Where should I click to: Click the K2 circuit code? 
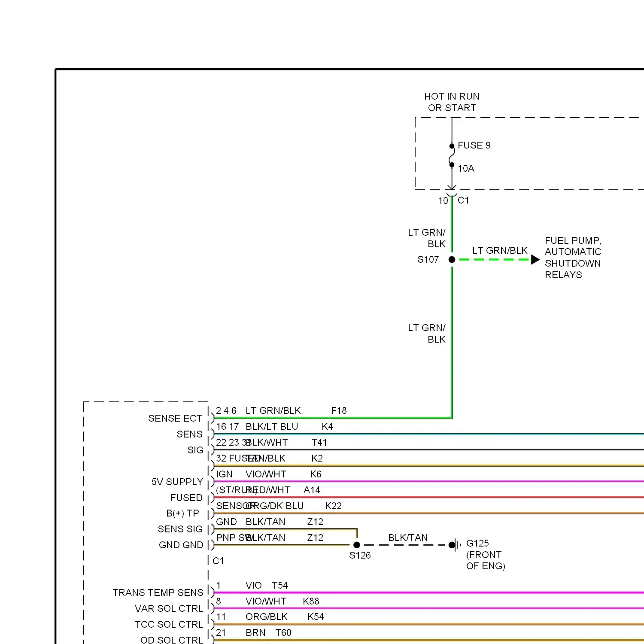coord(317,458)
